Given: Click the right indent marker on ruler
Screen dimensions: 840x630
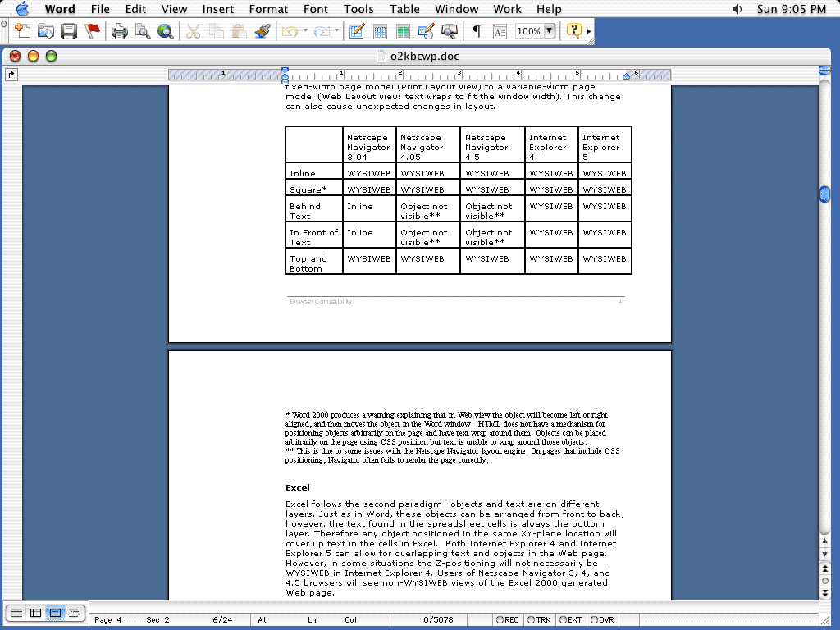Looking at the screenshot, I should click(x=626, y=76).
